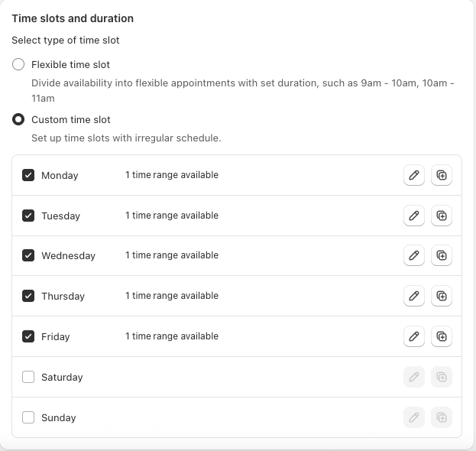Duplicate Friday time slots via copy icon
Viewport: 476px width, 451px height.
coord(442,336)
